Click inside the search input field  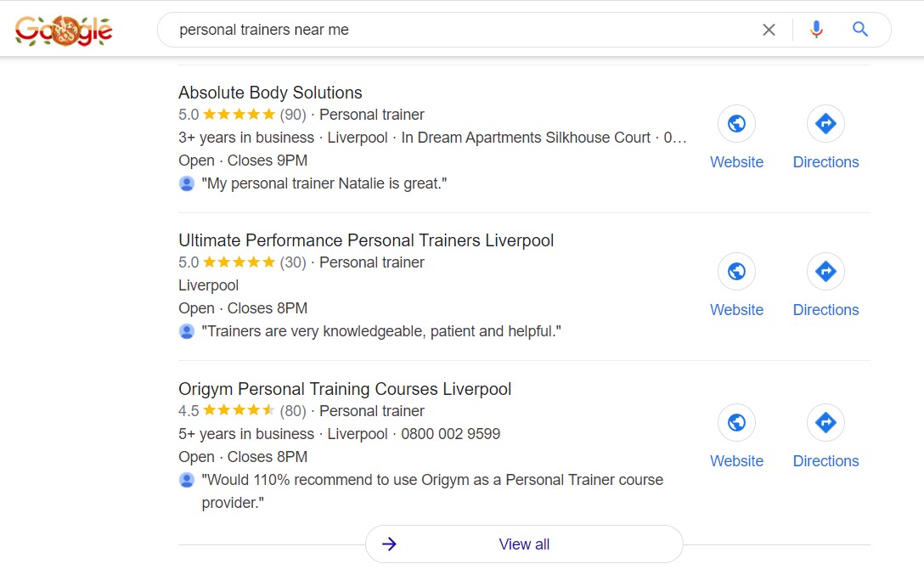point(425,29)
